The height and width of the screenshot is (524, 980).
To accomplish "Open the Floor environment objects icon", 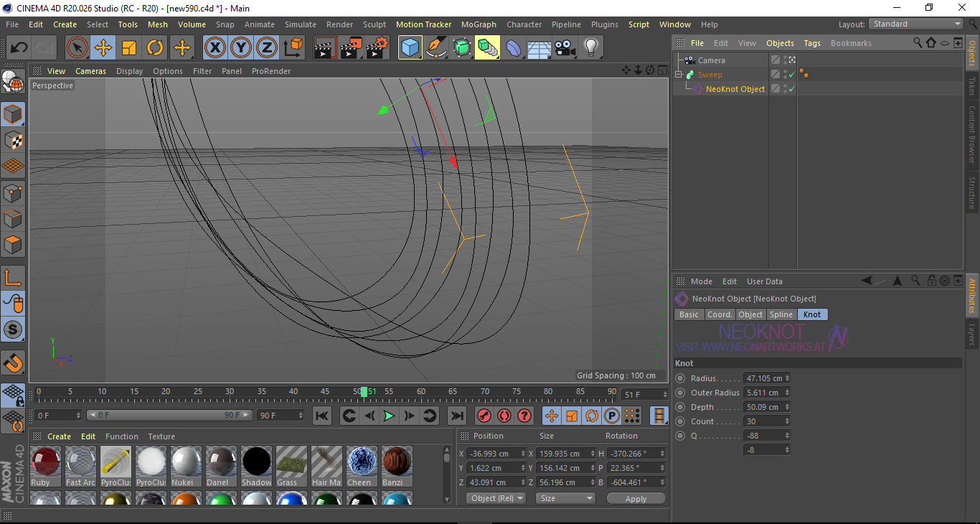I will 539,48.
